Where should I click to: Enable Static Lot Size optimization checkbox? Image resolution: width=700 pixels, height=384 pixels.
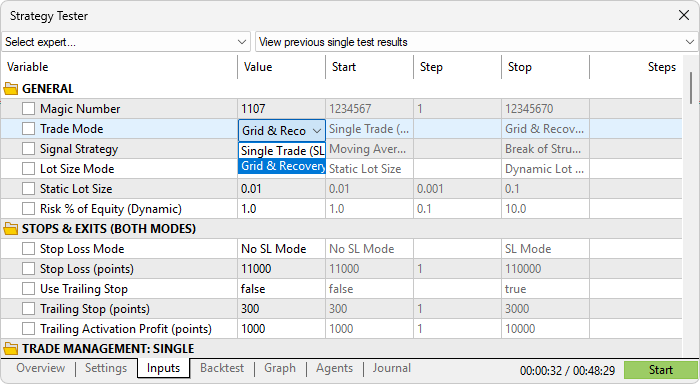coord(28,189)
